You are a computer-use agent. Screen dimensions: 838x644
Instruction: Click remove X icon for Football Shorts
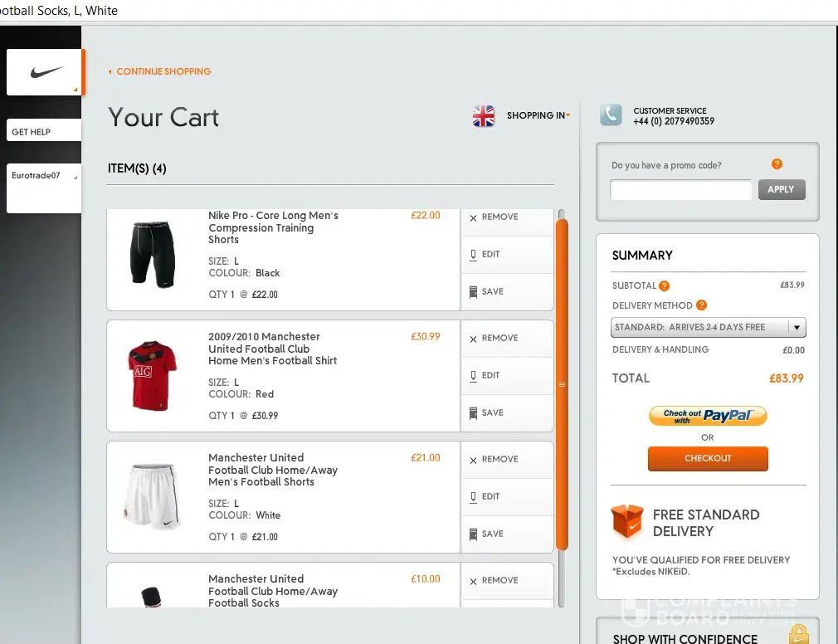click(x=473, y=461)
